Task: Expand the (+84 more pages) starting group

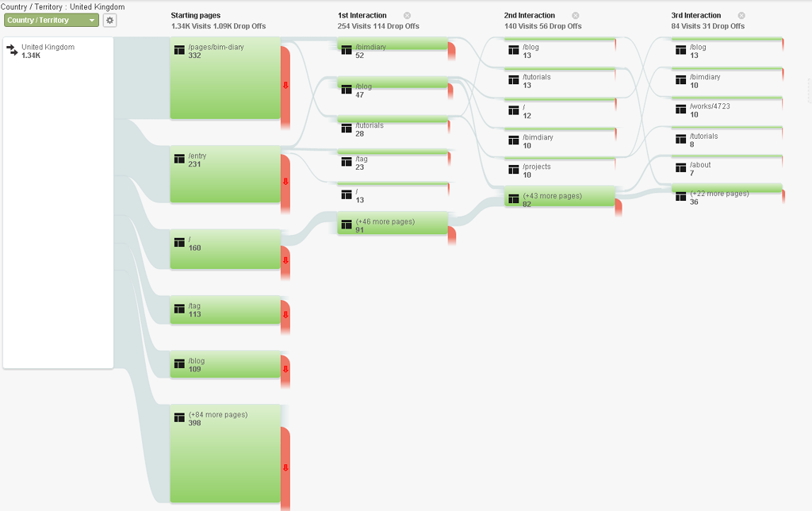Action: pyautogui.click(x=225, y=454)
